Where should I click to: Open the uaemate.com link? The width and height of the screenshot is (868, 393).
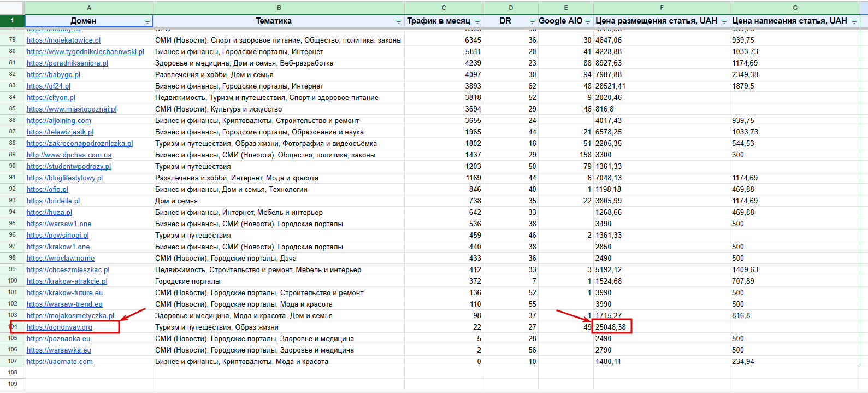pos(60,361)
